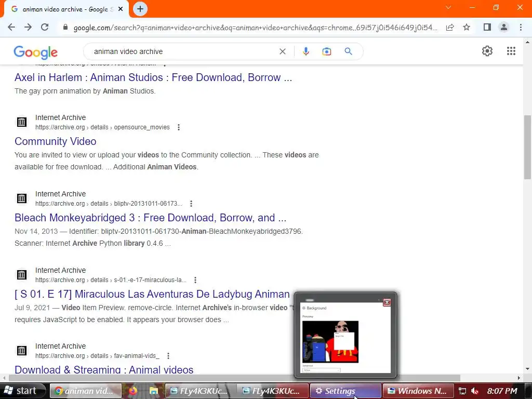
Task: Search by image with the camera icon
Action: pyautogui.click(x=326, y=51)
